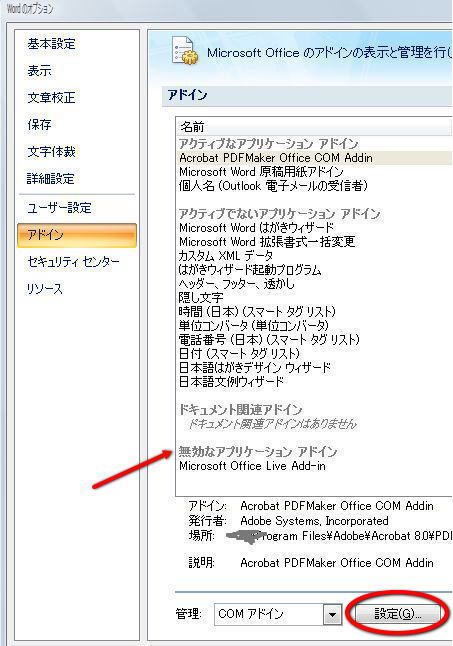The height and width of the screenshot is (646, 453).
Task: Go to 詳細設定 category
Action: point(51,178)
